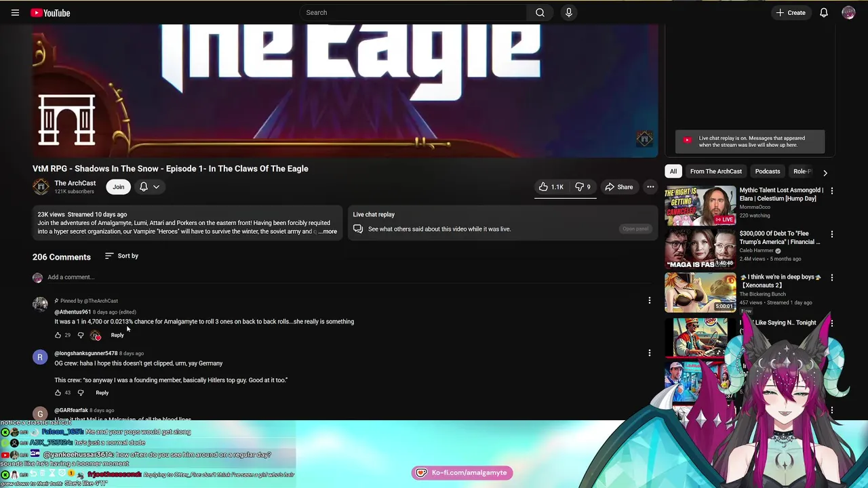Dislike the video showing 9 dislikes
Image resolution: width=868 pixels, height=488 pixels.
coord(583,187)
